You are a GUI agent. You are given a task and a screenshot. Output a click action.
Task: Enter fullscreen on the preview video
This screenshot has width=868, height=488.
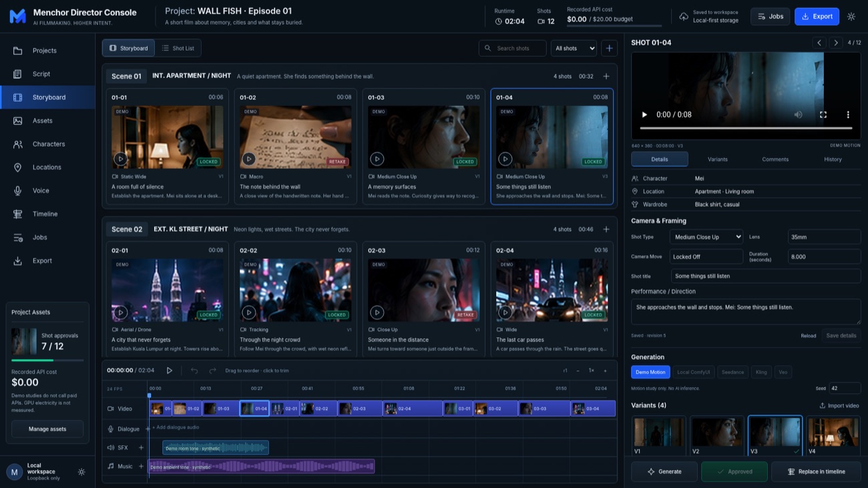point(823,115)
